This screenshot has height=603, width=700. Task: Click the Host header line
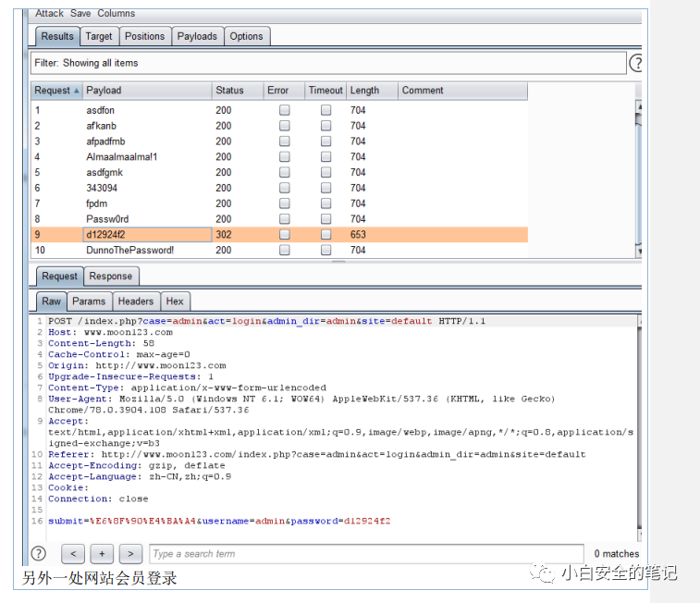110,332
